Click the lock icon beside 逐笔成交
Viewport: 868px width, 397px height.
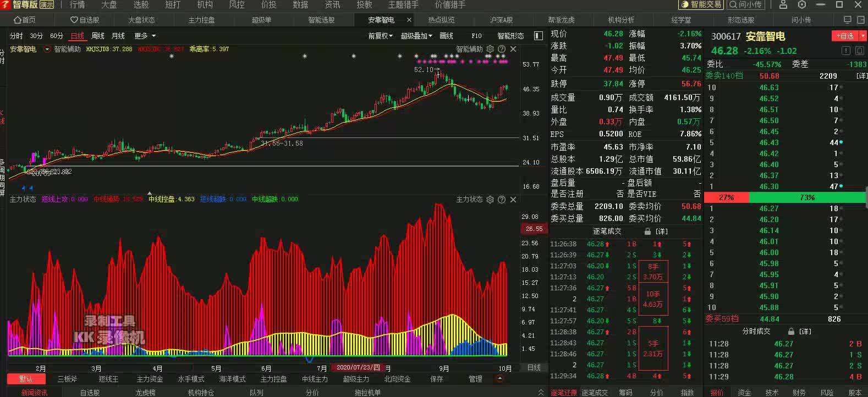tap(647, 231)
